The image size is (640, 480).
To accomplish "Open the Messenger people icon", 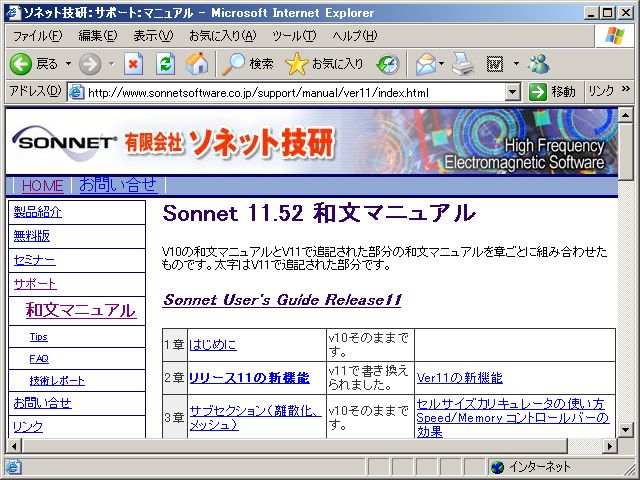I will (539, 64).
